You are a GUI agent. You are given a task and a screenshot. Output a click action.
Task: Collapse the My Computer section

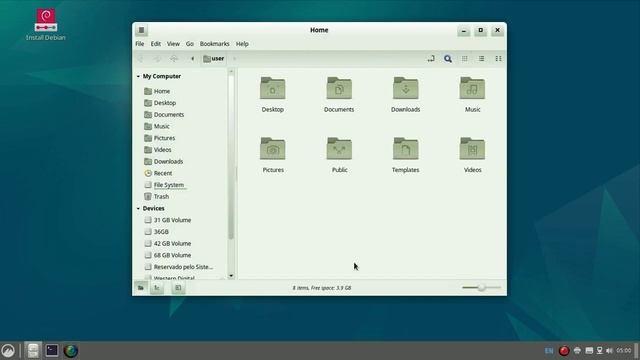[138, 76]
